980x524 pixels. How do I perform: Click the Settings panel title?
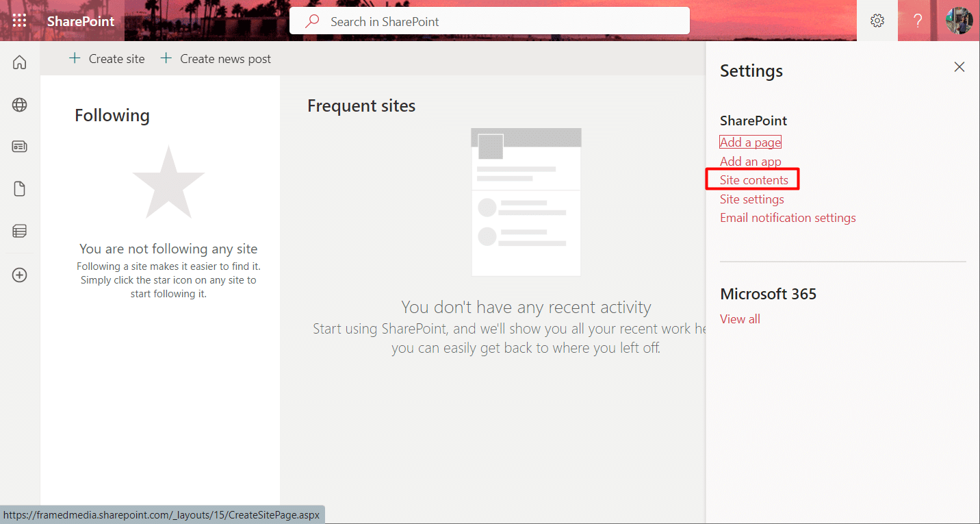click(x=751, y=71)
